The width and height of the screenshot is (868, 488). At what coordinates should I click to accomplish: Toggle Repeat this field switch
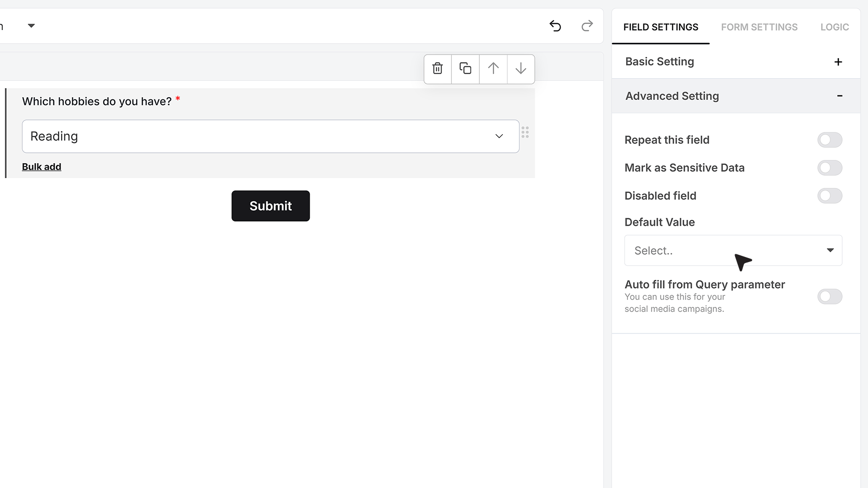pos(830,140)
